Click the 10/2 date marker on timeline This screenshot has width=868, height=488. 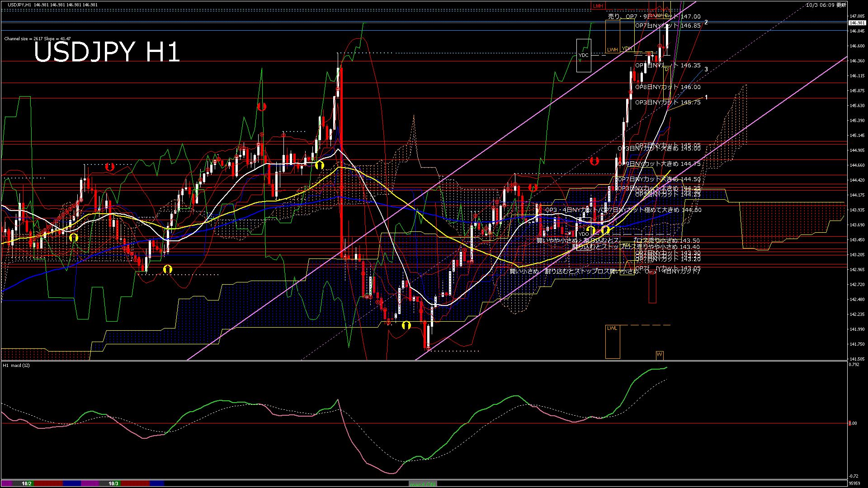pyautogui.click(x=27, y=483)
